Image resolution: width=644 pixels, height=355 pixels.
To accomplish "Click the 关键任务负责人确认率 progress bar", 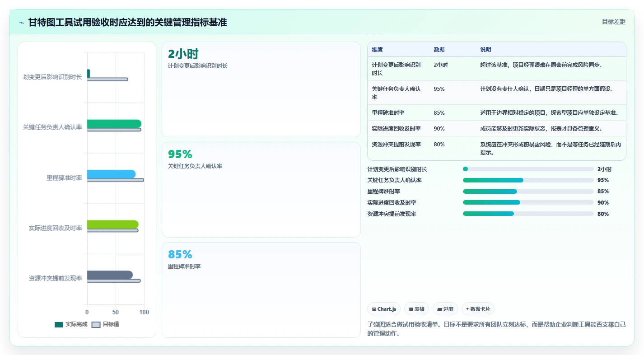I will pos(528,180).
